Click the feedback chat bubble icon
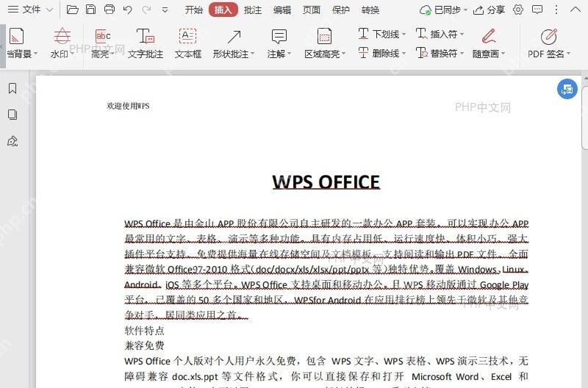The height and width of the screenshot is (388, 588). (x=537, y=10)
